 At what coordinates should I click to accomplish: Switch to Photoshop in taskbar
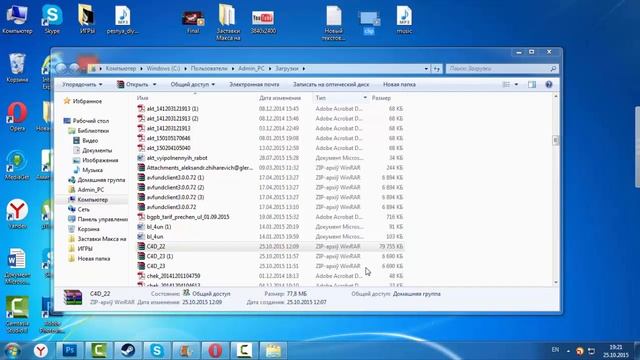coord(69,351)
